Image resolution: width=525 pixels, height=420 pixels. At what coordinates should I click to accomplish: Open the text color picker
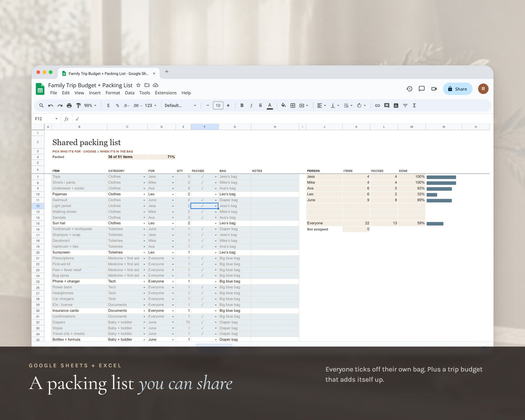(270, 105)
